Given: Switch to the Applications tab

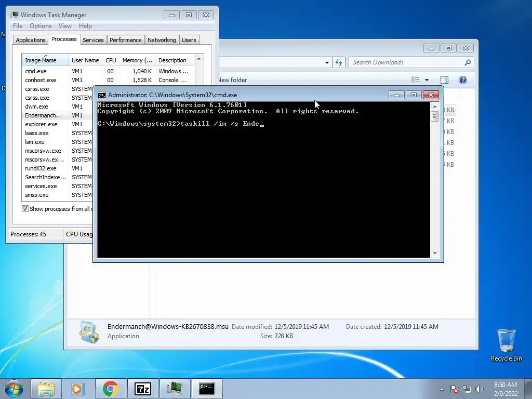Looking at the screenshot, I should (31, 40).
